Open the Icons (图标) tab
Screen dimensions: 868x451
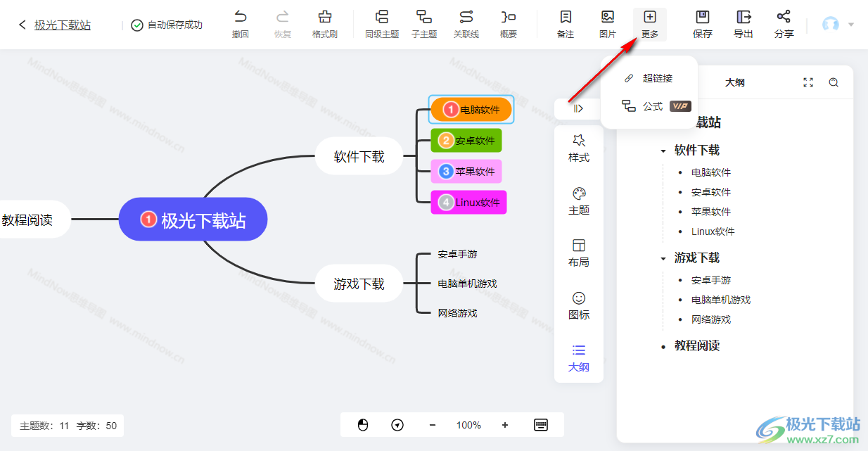[x=579, y=306]
